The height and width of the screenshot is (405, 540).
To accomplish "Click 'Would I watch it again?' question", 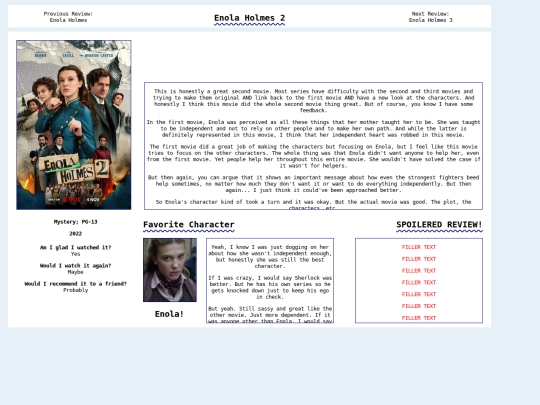I will (75, 266).
